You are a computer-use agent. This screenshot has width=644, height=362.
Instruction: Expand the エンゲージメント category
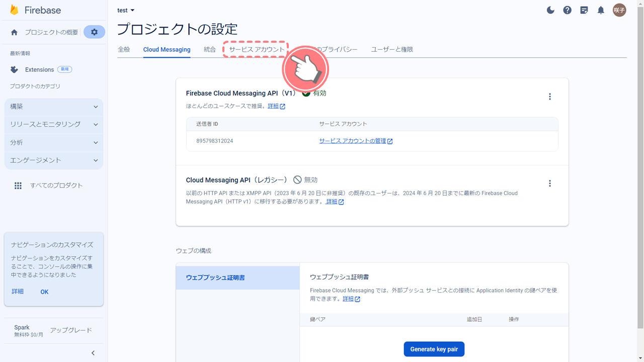(x=53, y=160)
